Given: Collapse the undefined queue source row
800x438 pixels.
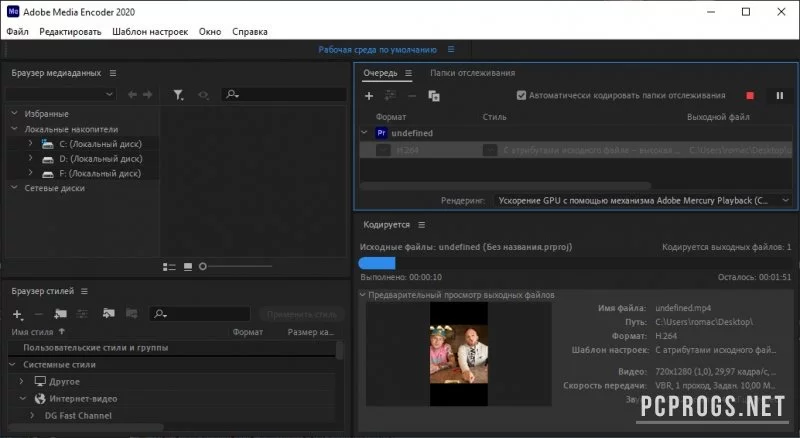Looking at the screenshot, I should [x=364, y=133].
